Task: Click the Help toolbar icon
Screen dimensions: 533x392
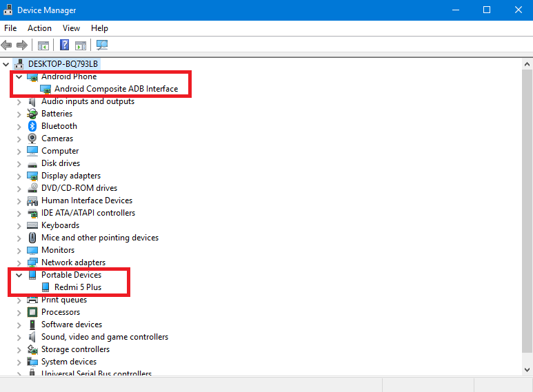Action: tap(64, 45)
